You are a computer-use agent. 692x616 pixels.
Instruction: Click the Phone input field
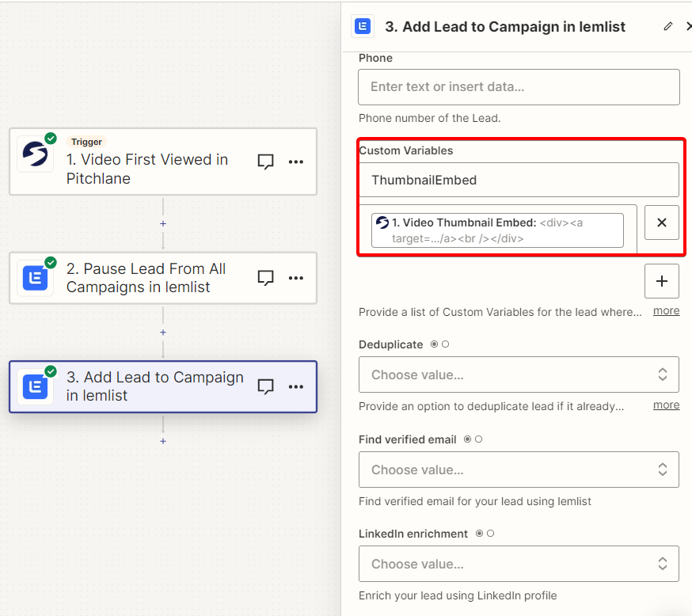coord(519,87)
